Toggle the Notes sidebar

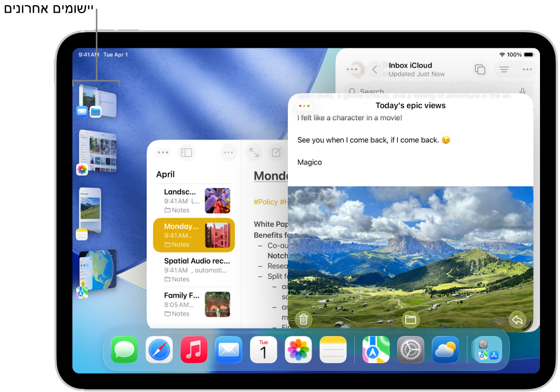tap(187, 153)
